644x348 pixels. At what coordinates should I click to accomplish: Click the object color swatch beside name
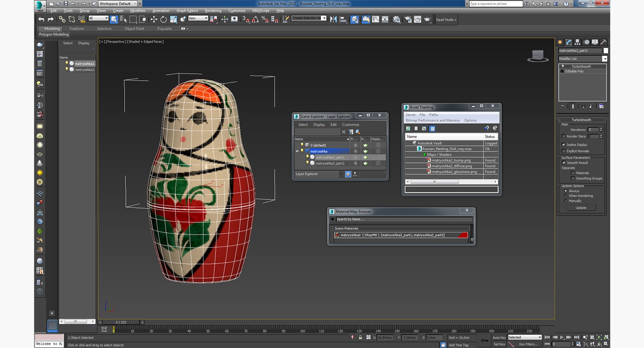tap(606, 51)
